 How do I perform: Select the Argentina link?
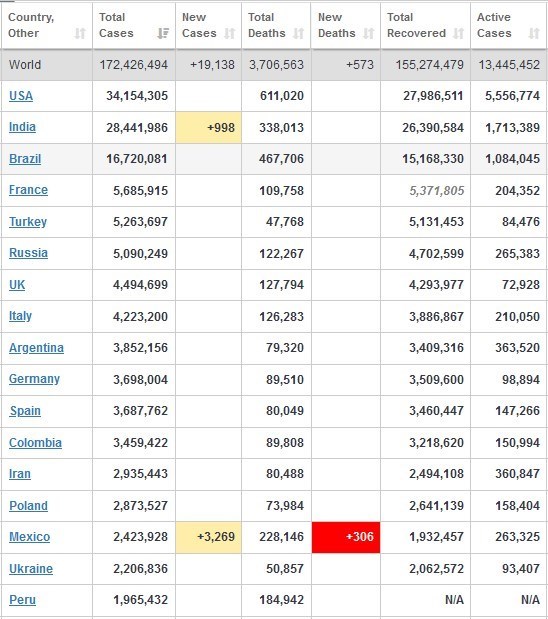coord(36,348)
